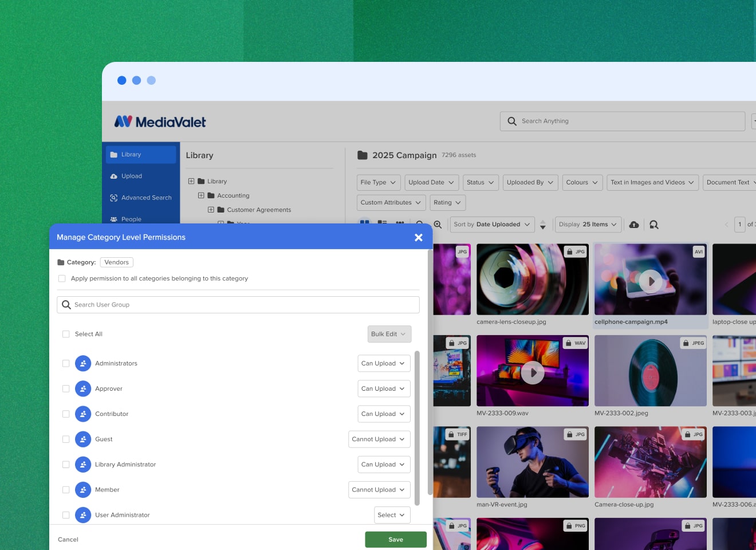Click the User Administrator group avatar icon
Image resolution: width=756 pixels, height=550 pixels.
pos(83,515)
